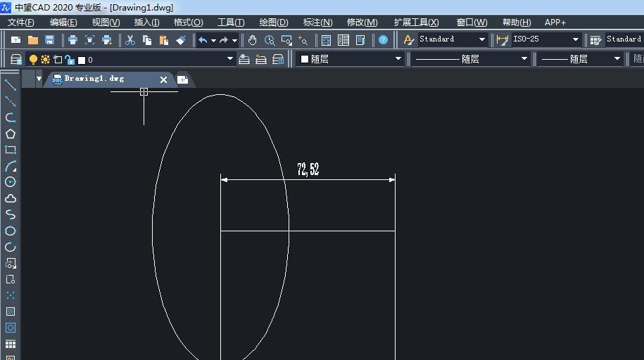Select the Revision Cloud tool
This screenshot has height=360, width=644.
point(11,198)
